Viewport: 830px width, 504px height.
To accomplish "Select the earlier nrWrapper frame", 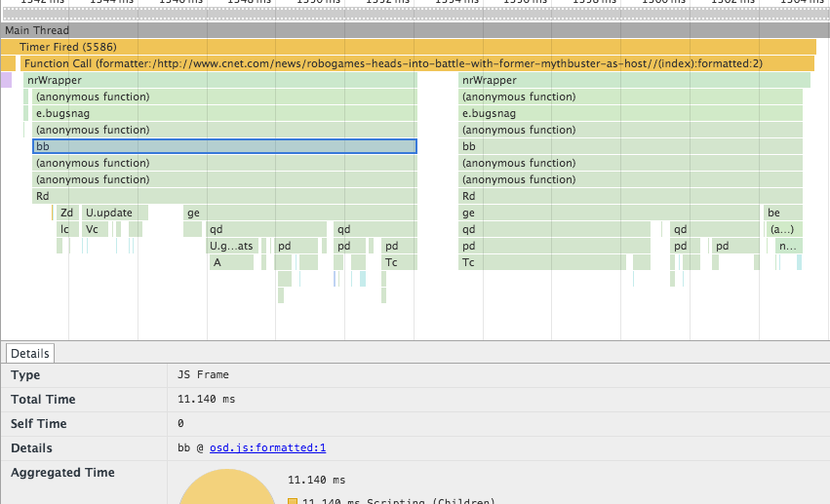I will coord(220,80).
